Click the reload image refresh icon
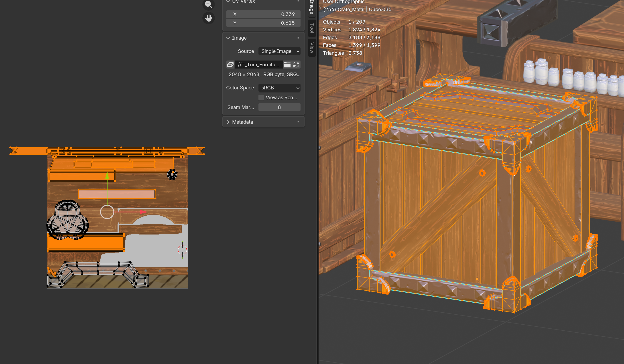The height and width of the screenshot is (364, 624). 296,65
